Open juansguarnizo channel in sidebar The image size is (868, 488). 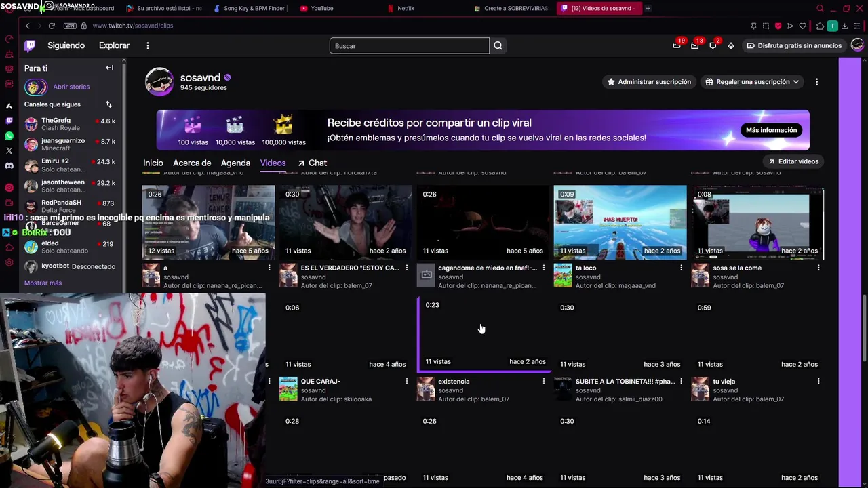71,144
